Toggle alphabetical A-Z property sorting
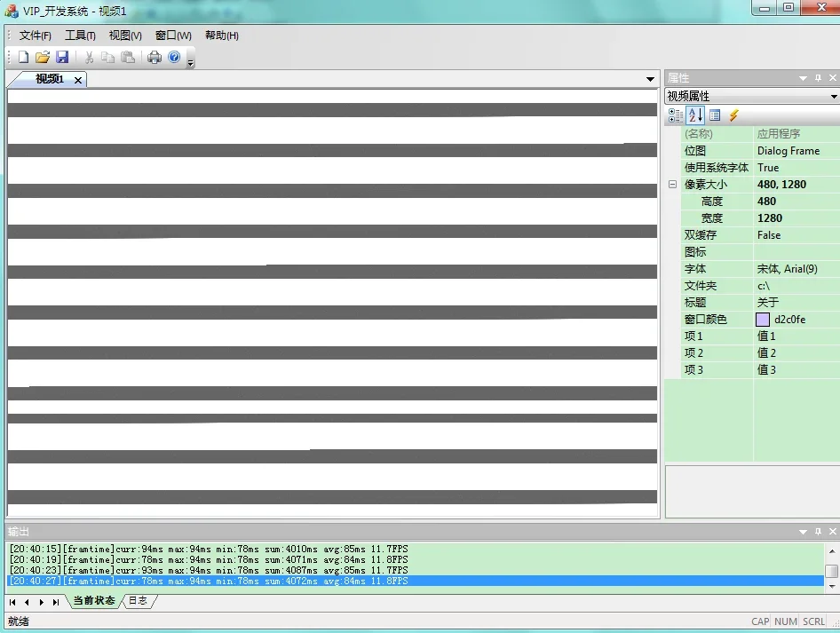The image size is (840, 633). [x=695, y=115]
